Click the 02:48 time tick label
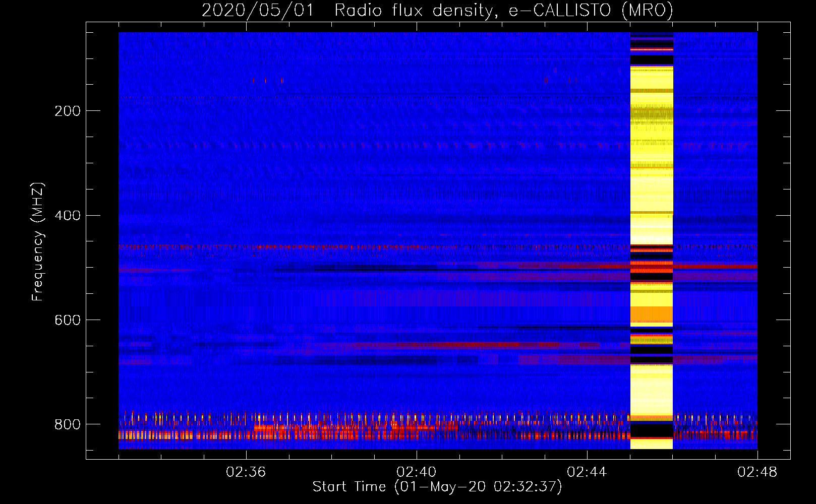The width and height of the screenshot is (816, 504). click(x=757, y=472)
